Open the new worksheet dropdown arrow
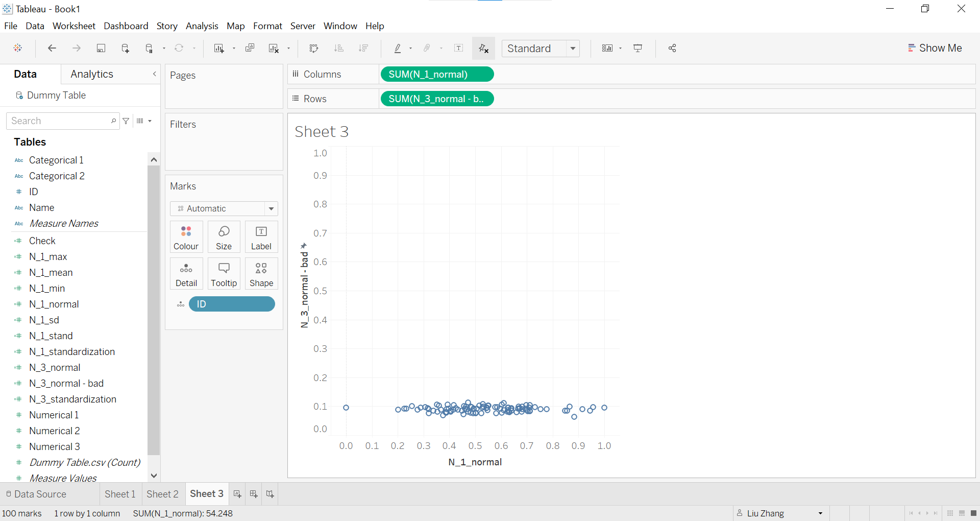Viewport: 980px width, 521px height. (234, 49)
